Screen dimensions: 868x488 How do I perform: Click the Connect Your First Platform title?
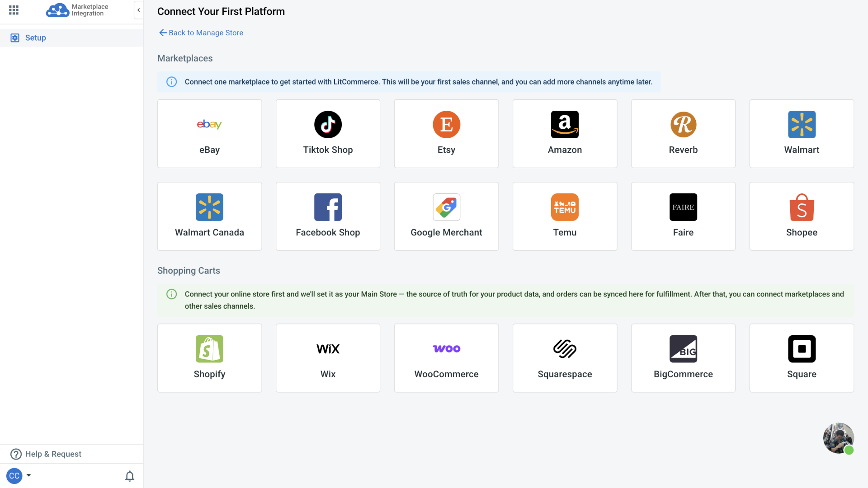pos(221,11)
